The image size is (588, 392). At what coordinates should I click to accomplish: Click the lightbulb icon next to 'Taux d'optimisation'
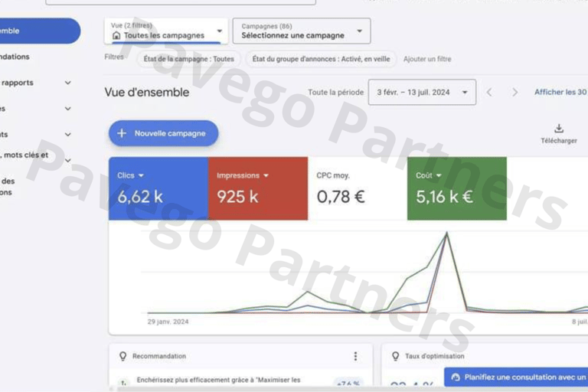[395, 356]
